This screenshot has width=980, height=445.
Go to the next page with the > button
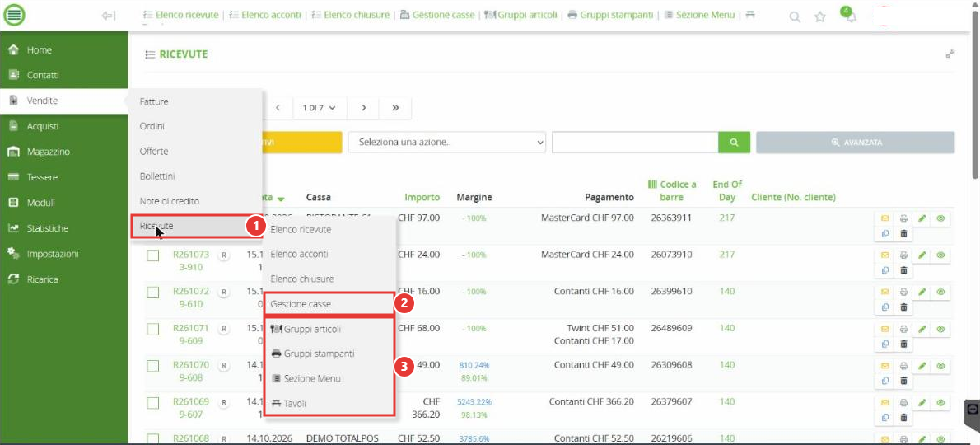point(363,107)
